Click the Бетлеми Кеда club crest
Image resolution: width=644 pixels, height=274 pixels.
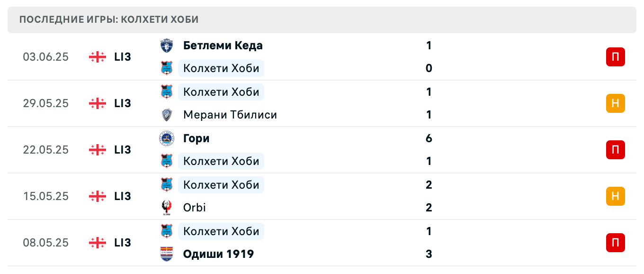tap(167, 45)
